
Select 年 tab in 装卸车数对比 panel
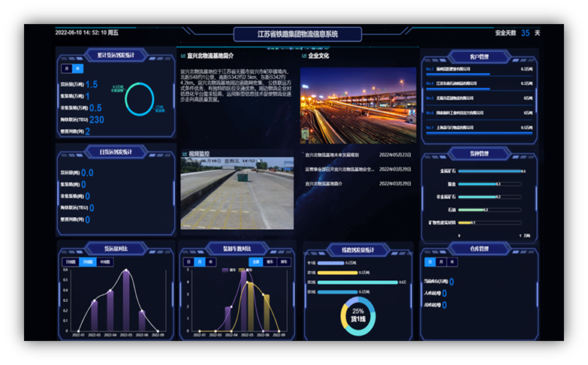(x=211, y=262)
